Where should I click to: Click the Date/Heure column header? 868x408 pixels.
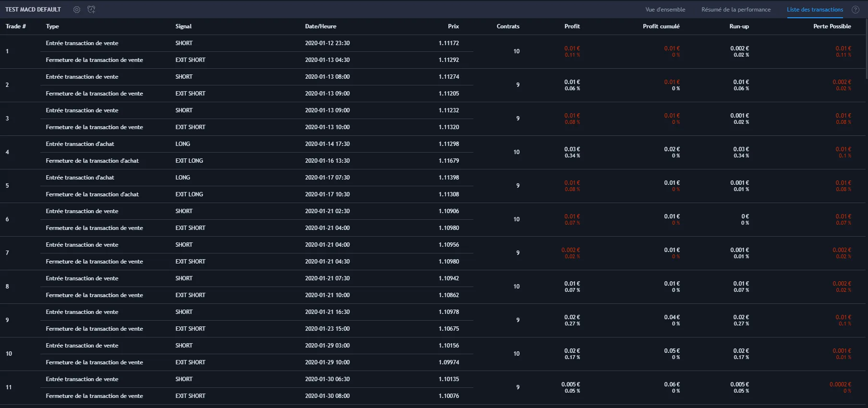320,26
